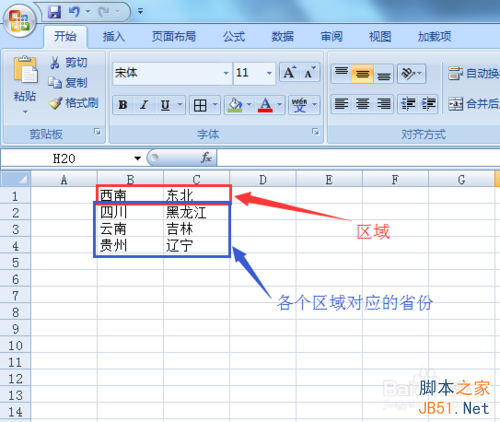Open the Name Box dropdown arrow
This screenshot has height=422, width=500.
pyautogui.click(x=138, y=158)
